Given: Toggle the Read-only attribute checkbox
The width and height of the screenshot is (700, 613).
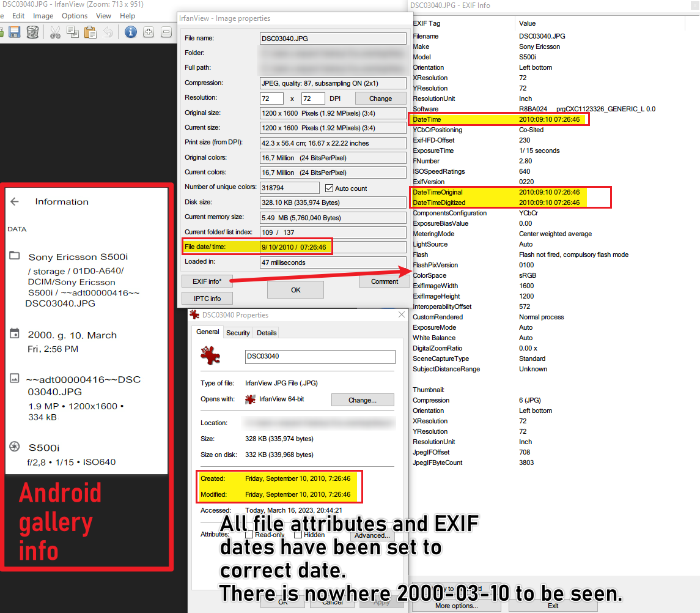Looking at the screenshot, I should tap(249, 534).
